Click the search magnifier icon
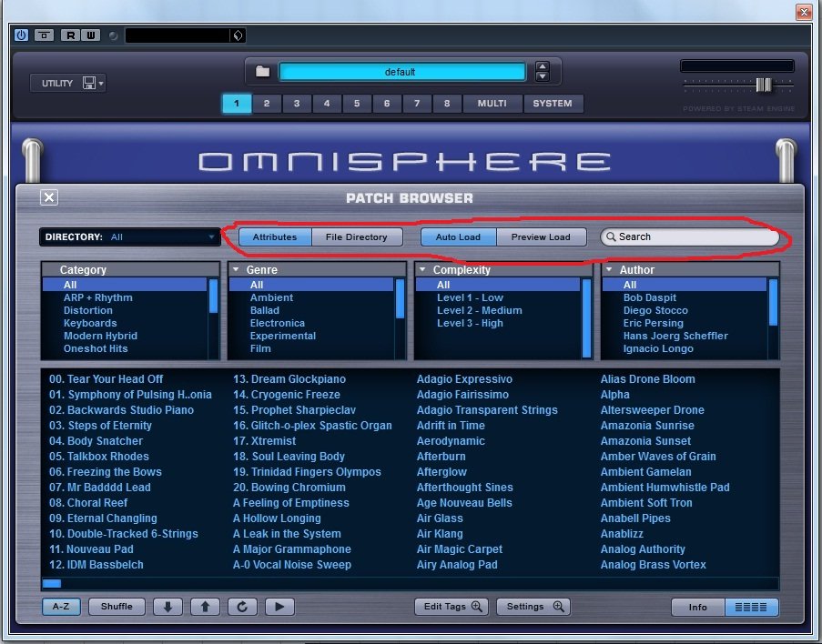The height and width of the screenshot is (644, 822). tap(611, 236)
